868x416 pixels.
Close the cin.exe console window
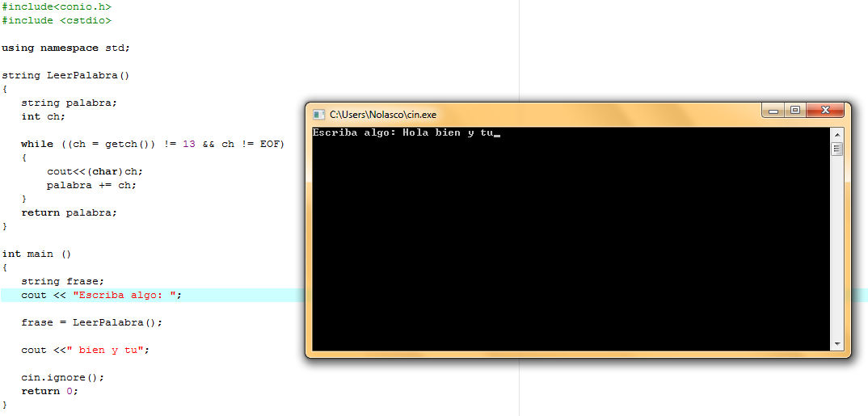click(x=825, y=111)
